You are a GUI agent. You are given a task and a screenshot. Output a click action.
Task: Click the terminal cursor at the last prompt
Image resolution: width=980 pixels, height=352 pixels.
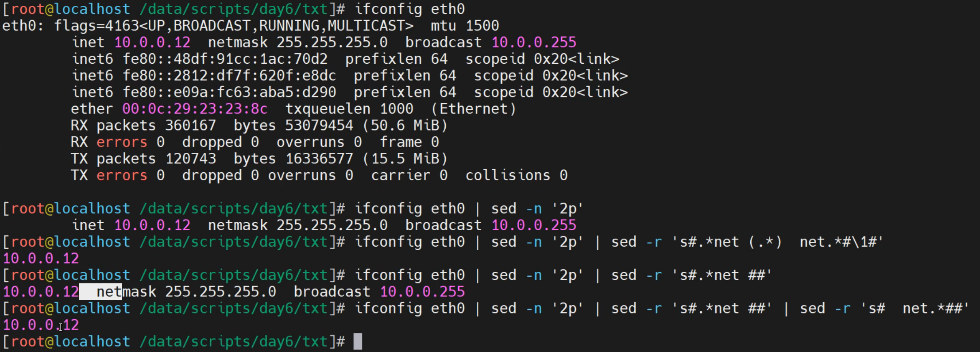358,342
